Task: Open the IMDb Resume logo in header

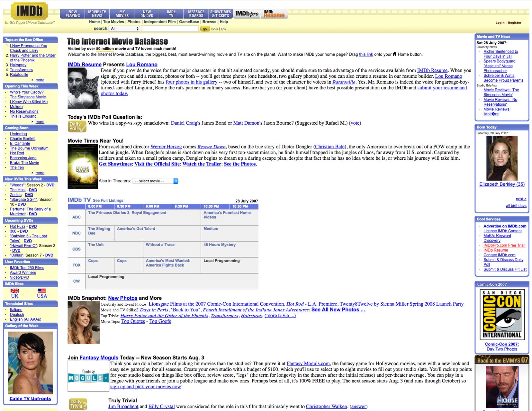Action: [274, 14]
